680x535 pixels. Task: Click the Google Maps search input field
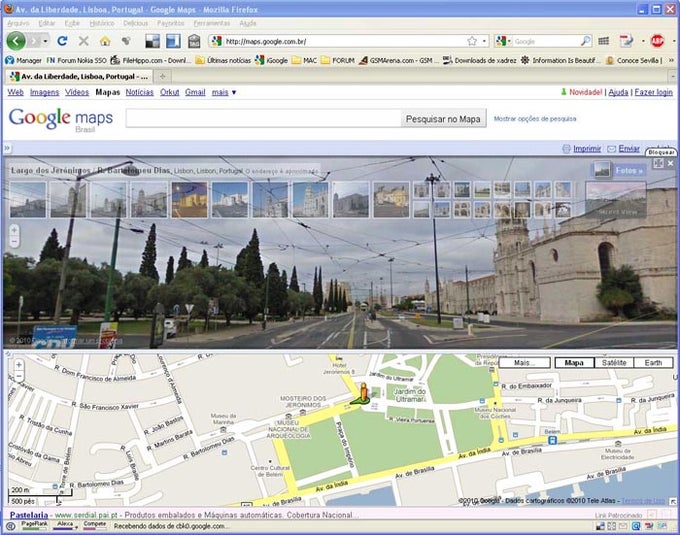pos(263,118)
